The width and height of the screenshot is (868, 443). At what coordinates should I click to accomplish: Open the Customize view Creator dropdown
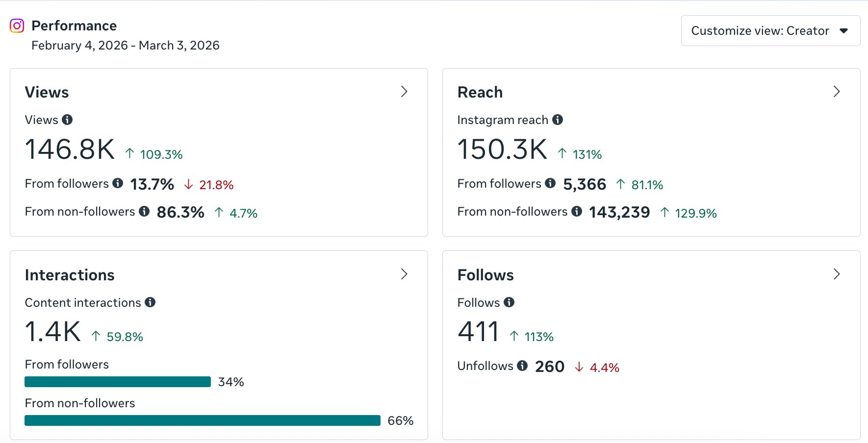(x=769, y=30)
